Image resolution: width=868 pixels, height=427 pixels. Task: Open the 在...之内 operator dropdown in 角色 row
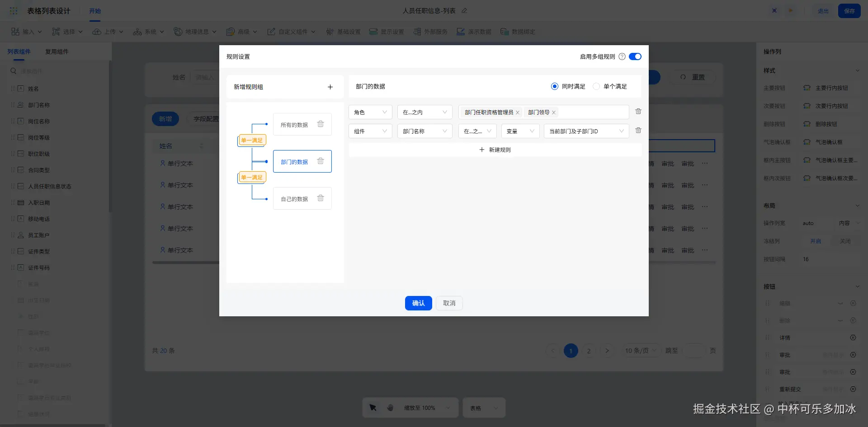click(425, 112)
